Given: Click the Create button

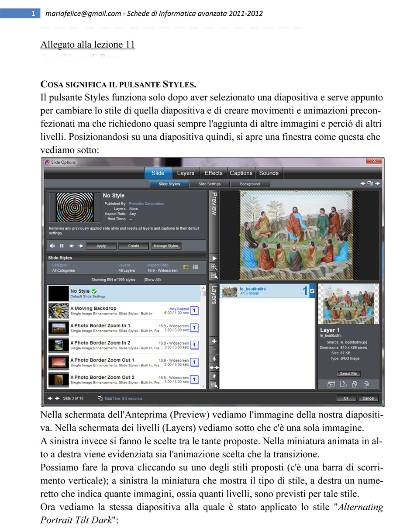Looking at the screenshot, I should click(134, 246).
